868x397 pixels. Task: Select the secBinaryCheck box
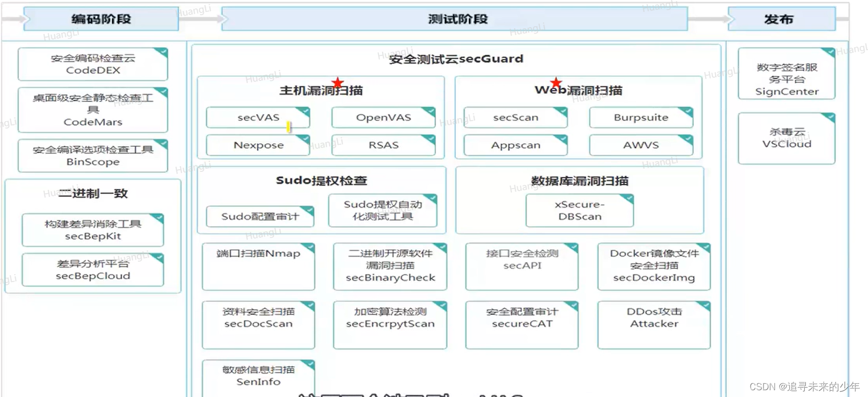(x=390, y=266)
